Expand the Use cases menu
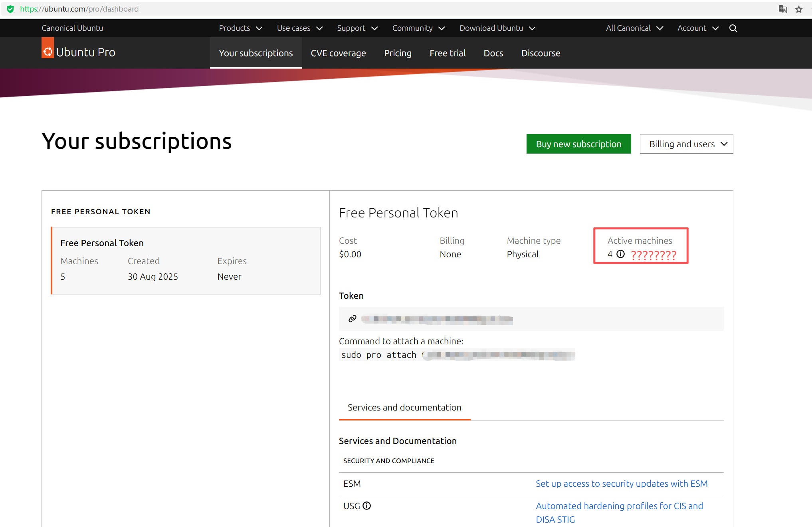The image size is (812, 527). tap(300, 28)
